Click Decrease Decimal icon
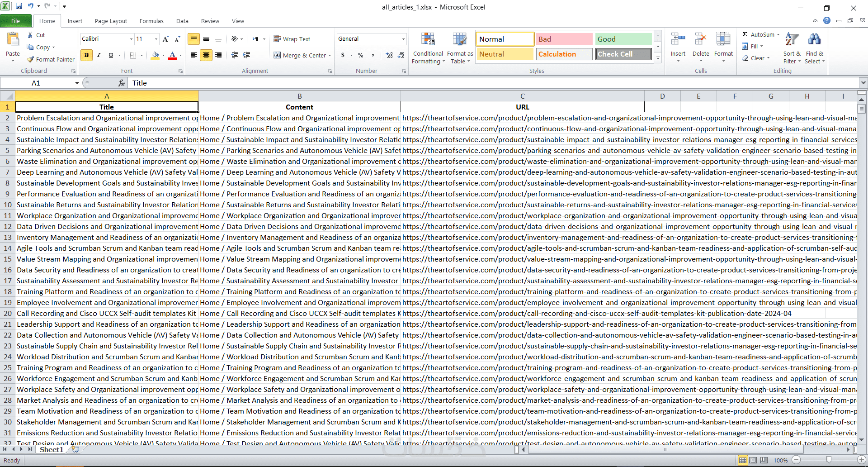The image size is (868, 467). [x=401, y=55]
